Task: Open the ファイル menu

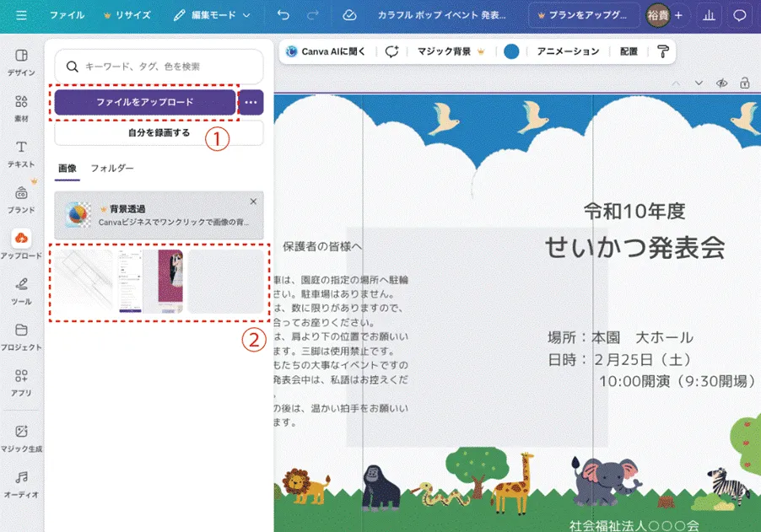Action: (67, 14)
